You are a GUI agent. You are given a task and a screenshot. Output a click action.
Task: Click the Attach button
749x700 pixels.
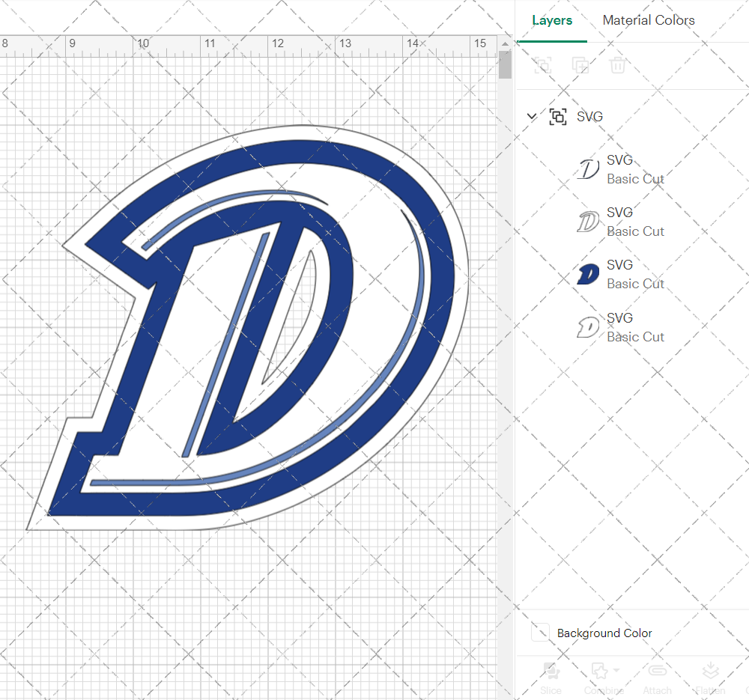click(657, 678)
